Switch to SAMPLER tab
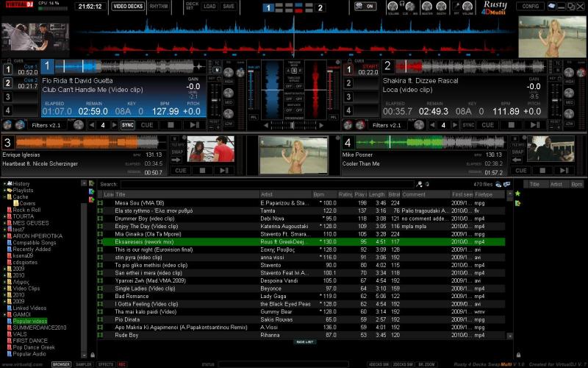The height and width of the screenshot is (368, 588). [83, 364]
